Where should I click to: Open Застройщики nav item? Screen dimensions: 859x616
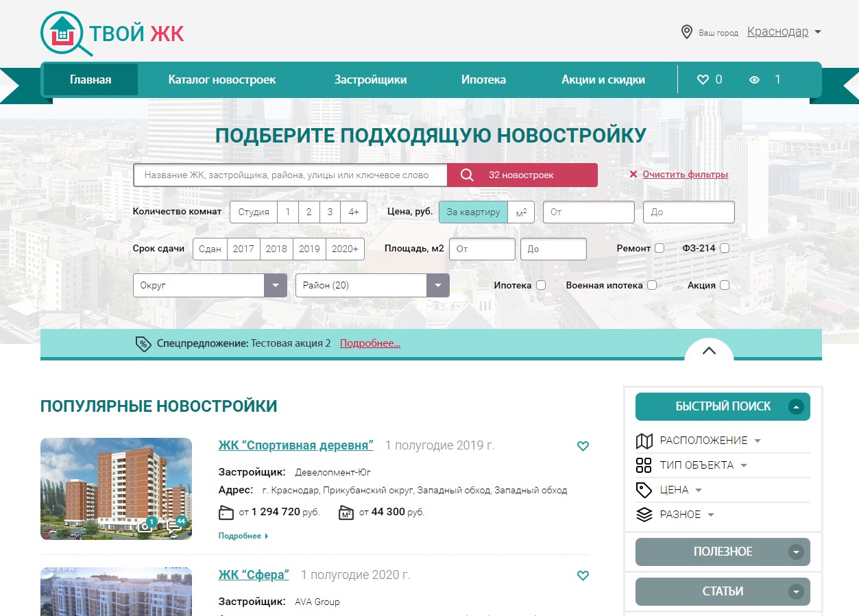tap(370, 79)
